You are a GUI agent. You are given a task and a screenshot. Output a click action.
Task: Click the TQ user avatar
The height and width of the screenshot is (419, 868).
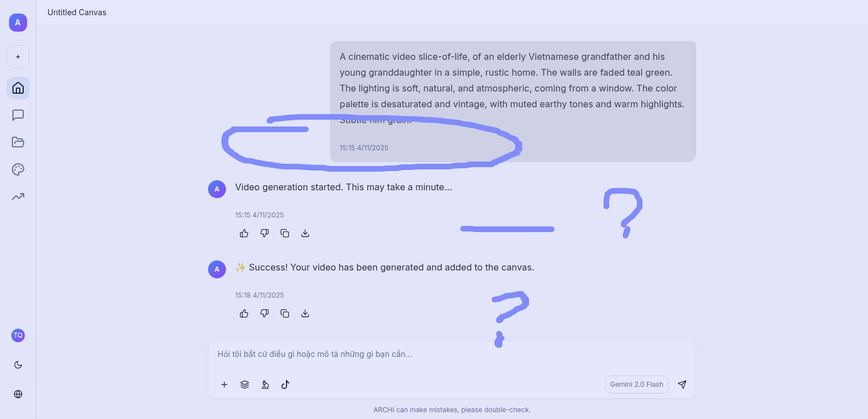18,335
